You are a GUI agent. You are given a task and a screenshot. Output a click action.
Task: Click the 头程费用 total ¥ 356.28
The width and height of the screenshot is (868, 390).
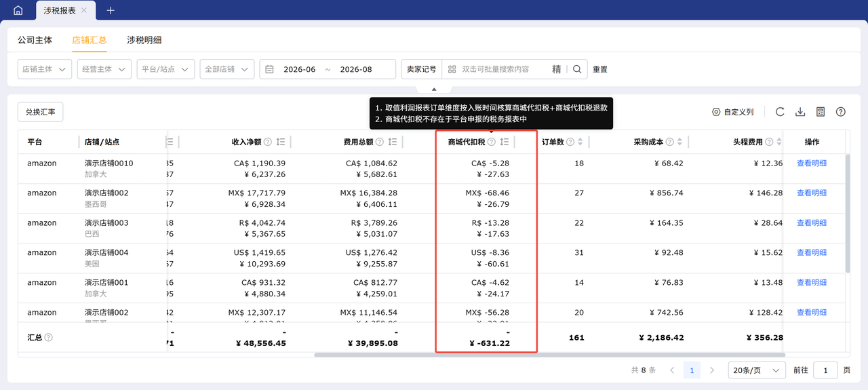[x=765, y=337]
